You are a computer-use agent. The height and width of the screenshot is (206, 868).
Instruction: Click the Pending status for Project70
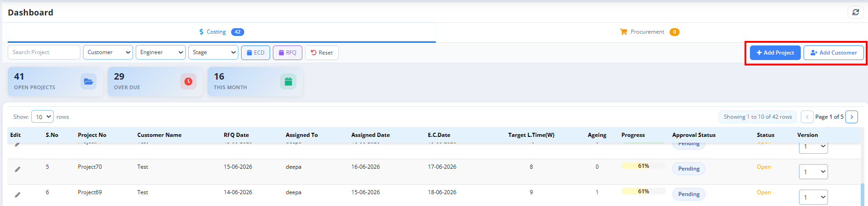click(x=689, y=169)
